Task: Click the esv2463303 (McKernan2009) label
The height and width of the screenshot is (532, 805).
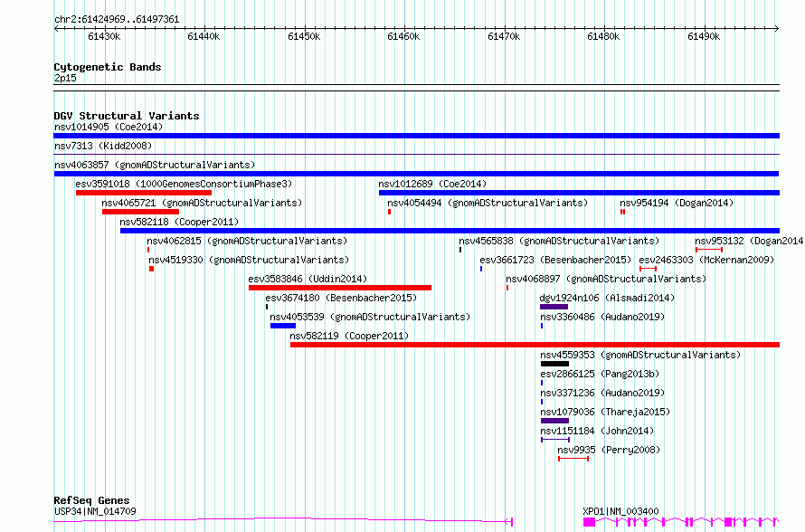Action: point(706,260)
